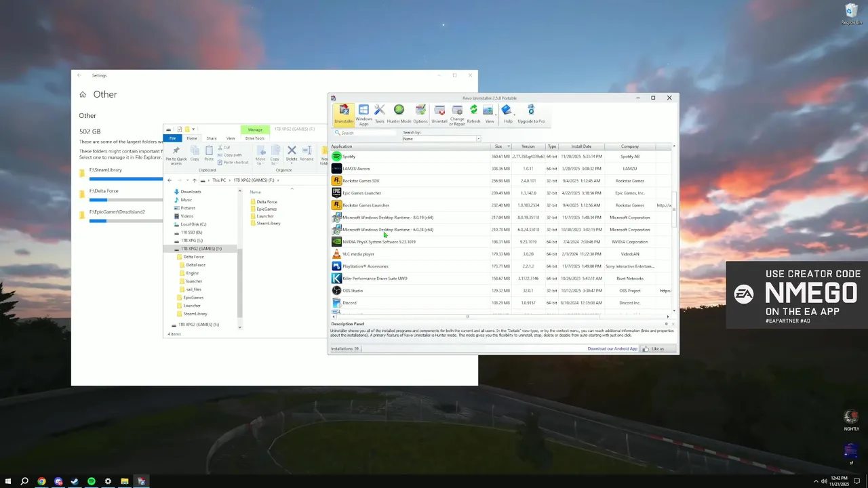Click the Uninstall toolbar button in Revo

[439, 114]
